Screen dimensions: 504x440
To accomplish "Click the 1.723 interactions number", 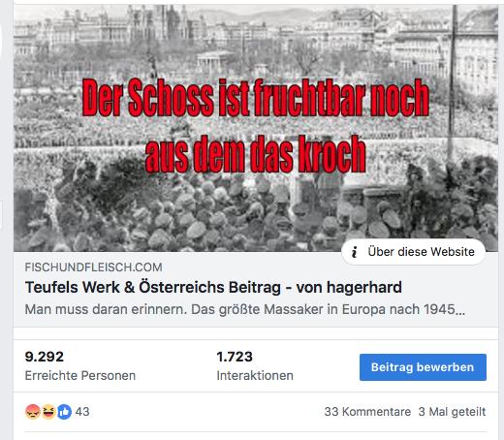I will point(235,357).
